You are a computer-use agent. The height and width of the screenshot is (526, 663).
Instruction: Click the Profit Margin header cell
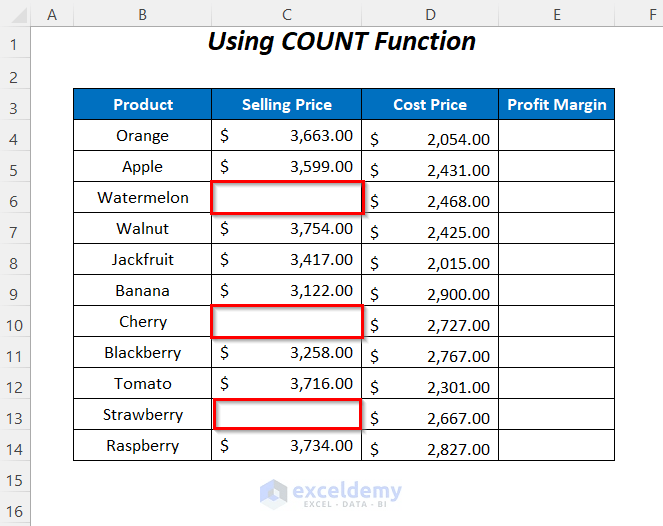click(556, 104)
